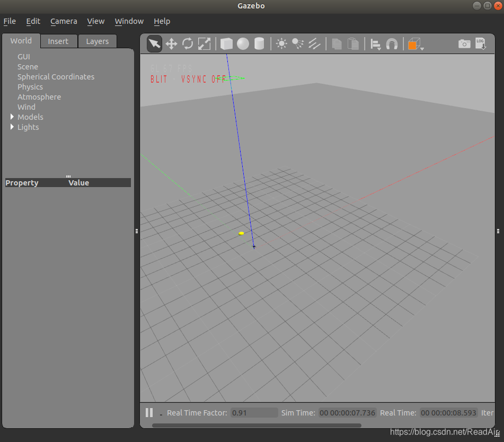Click the copy icon in toolbar
This screenshot has height=442, width=504.
(337, 43)
